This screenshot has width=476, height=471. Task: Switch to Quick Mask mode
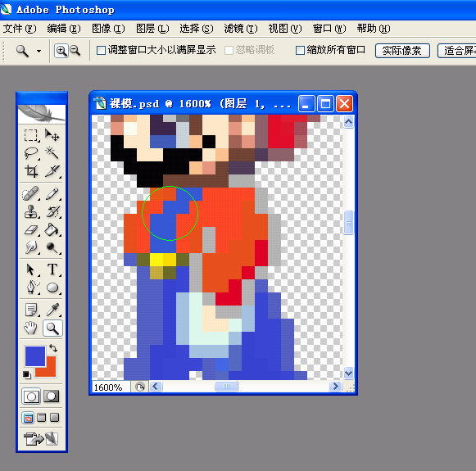[52, 396]
